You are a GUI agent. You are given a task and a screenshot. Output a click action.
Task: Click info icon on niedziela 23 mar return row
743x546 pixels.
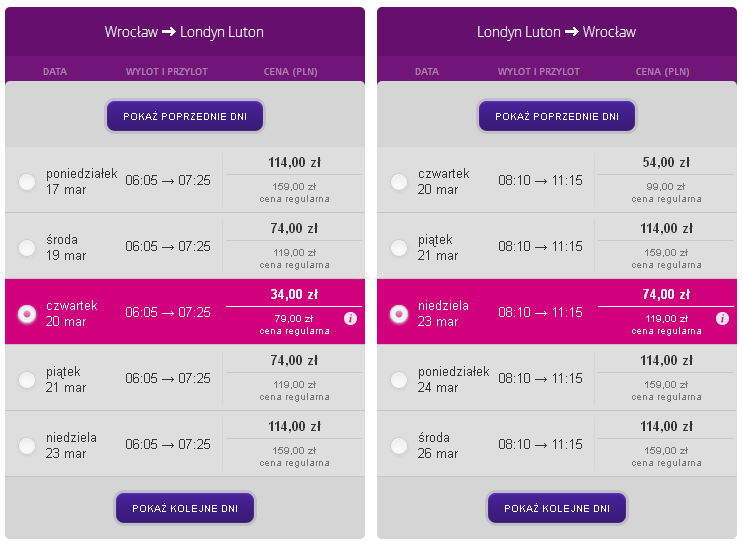(722, 318)
